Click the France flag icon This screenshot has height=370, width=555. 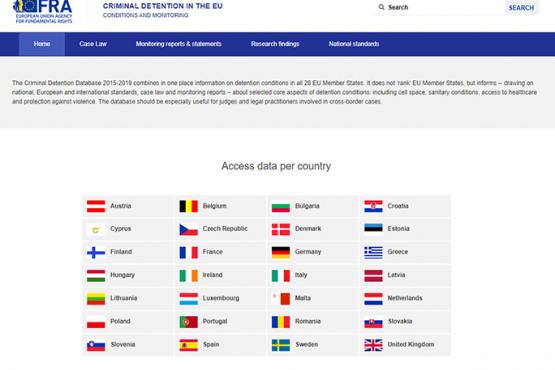[x=188, y=252]
